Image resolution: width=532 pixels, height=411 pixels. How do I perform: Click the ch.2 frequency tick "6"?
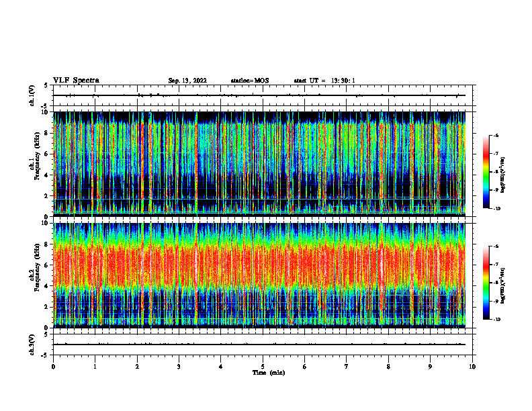47,265
